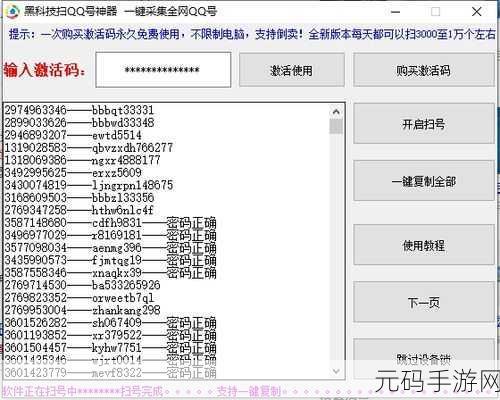Screen dimensions: 500x400
Task: Select row 3577098034——aenmg396
Action: [110, 248]
